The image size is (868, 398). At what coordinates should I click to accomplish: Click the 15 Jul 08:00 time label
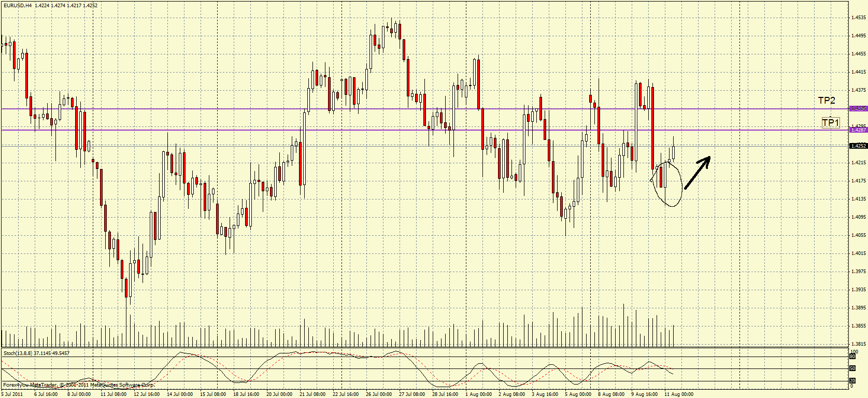213,394
